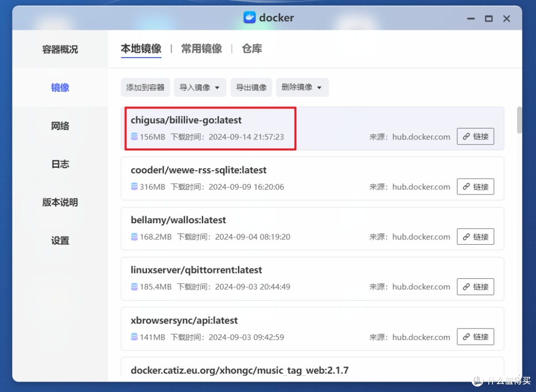Click download time 2024-09-14 21:57:23

point(246,137)
